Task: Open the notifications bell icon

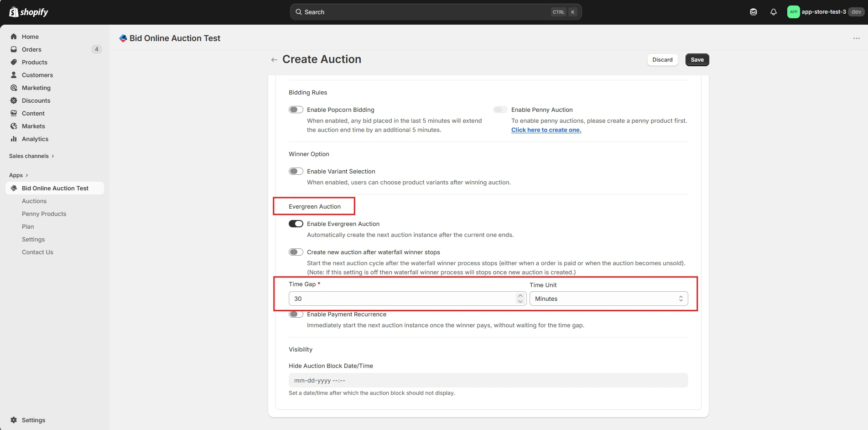Action: click(773, 12)
